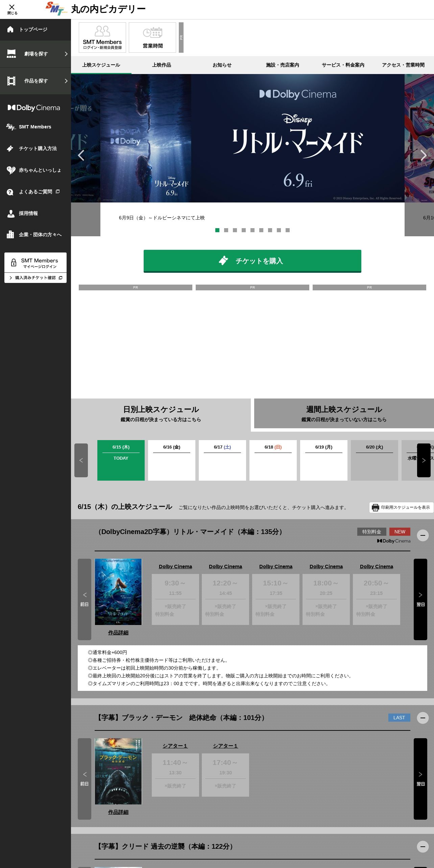Select 上映スケジュール tab

point(101,65)
